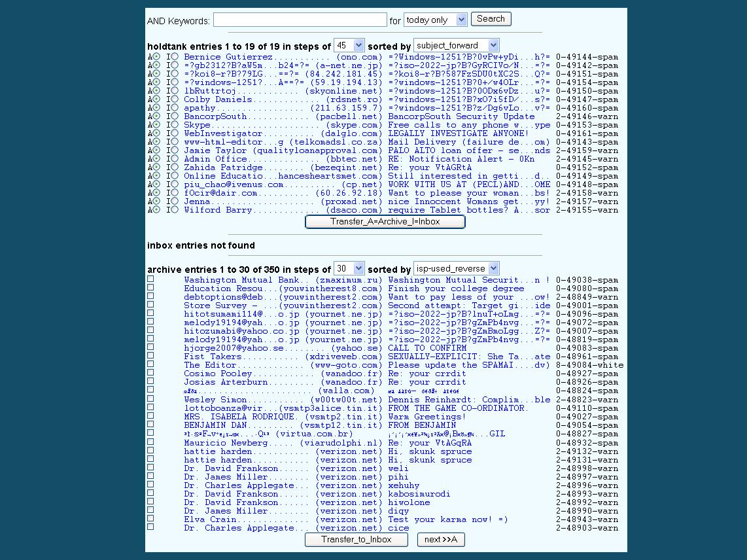Open 'LEGALLY INVESTIGATE ANYONE!' subject link

pyautogui.click(x=459, y=133)
